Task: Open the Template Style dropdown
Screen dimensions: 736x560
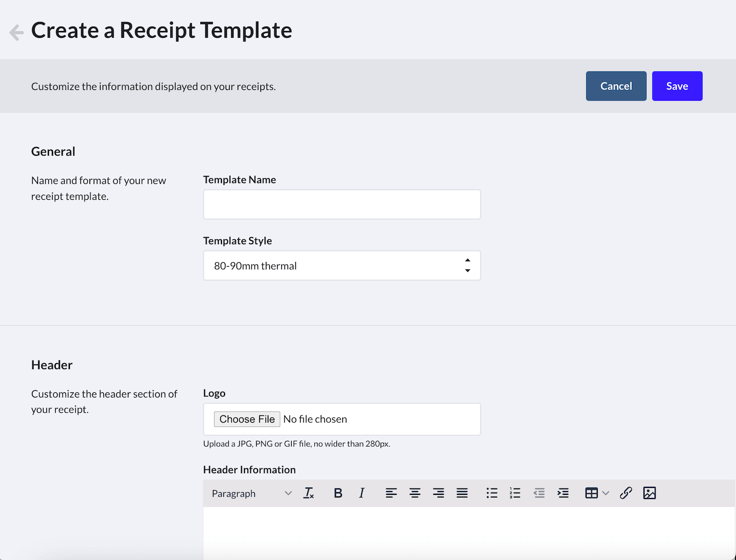Action: [x=342, y=266]
